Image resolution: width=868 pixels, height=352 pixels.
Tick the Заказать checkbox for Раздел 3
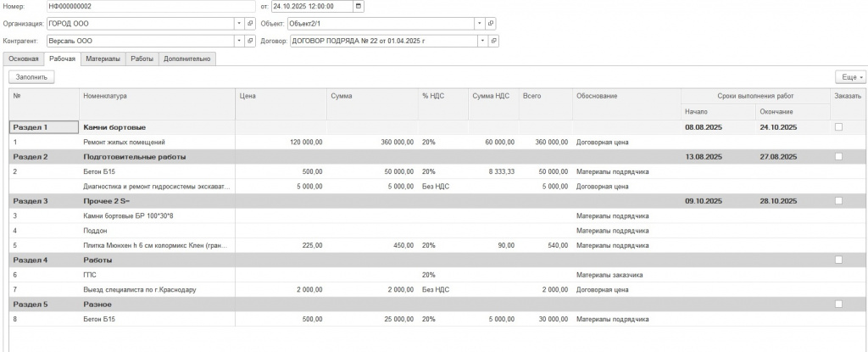838,201
